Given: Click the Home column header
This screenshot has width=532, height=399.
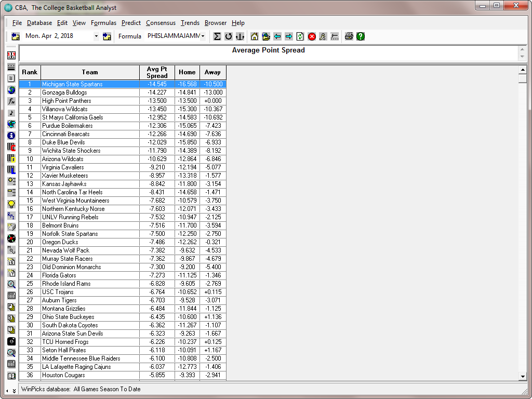Looking at the screenshot, I should 187,72.
